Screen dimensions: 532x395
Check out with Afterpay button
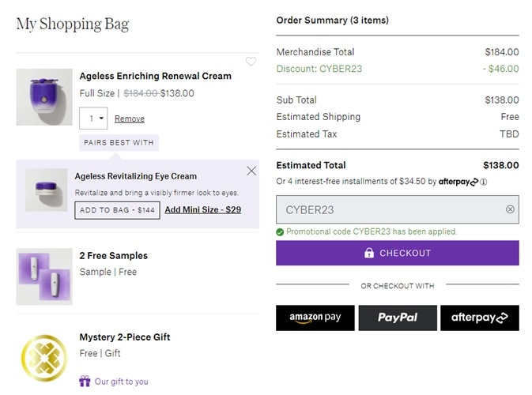pyautogui.click(x=480, y=318)
